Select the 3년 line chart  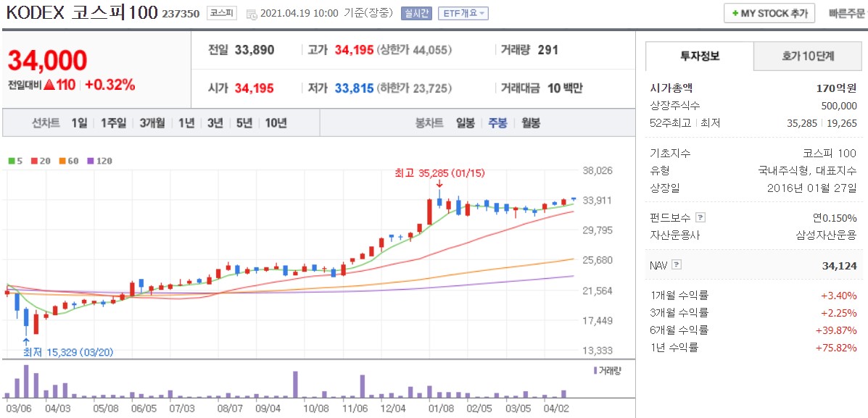coord(215,122)
